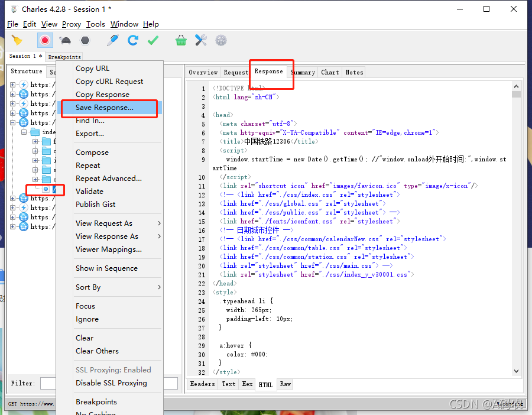Switch to the Breakpoints tab
The image size is (532, 415).
[x=64, y=57]
